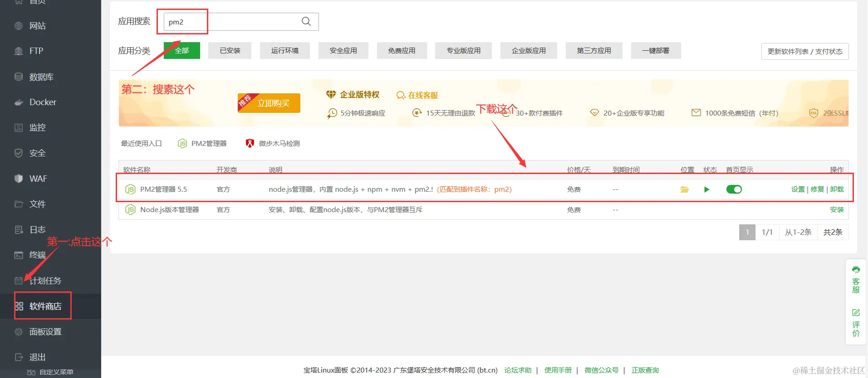Viewport: 868px width, 378px height.
Task: Open the 正版查询 footer link
Action: point(645,370)
